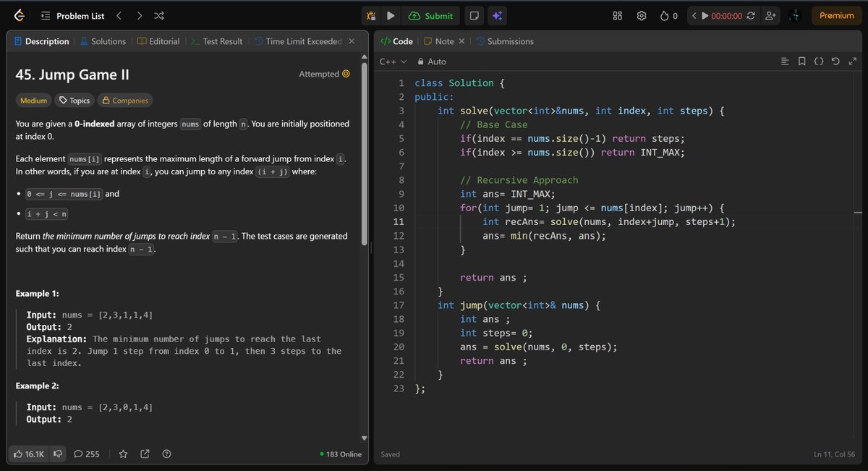Click the bookmark icon in editor toolbar
This screenshot has width=868, height=471.
[x=802, y=61]
